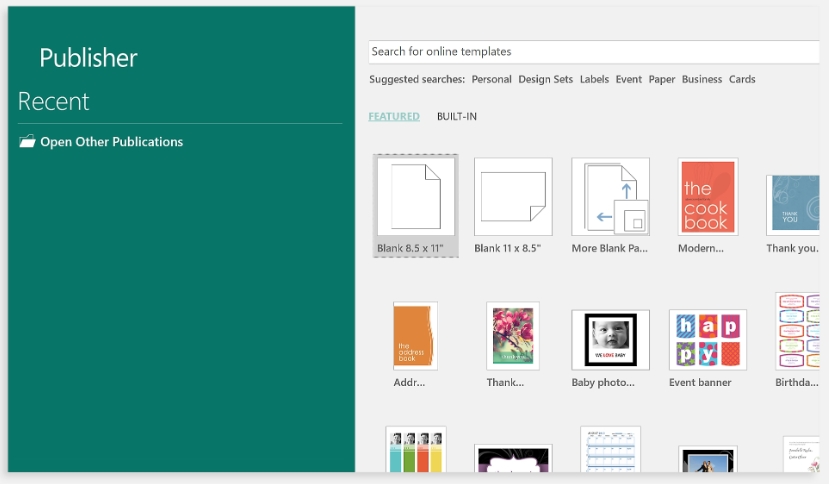Image resolution: width=829 pixels, height=484 pixels.
Task: Open the Baby photo template
Action: 610,340
